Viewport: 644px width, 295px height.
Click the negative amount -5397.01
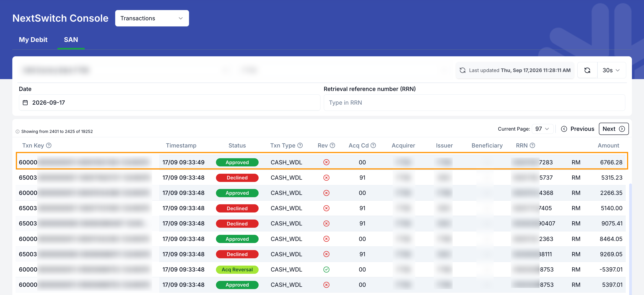[x=611, y=269]
